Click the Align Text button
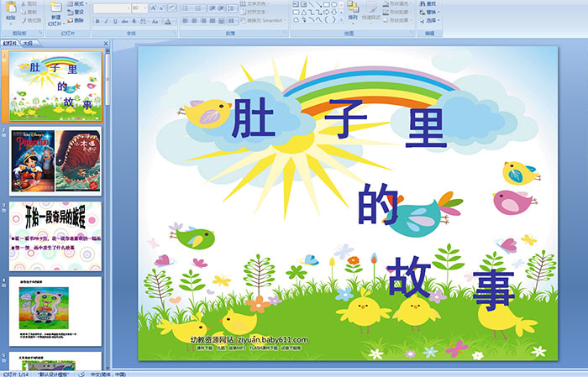The image size is (588, 377). click(x=255, y=12)
